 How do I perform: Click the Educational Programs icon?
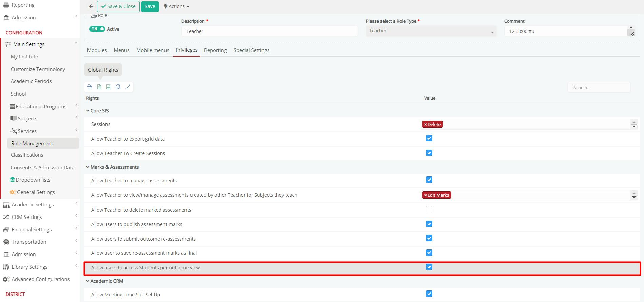pos(13,106)
